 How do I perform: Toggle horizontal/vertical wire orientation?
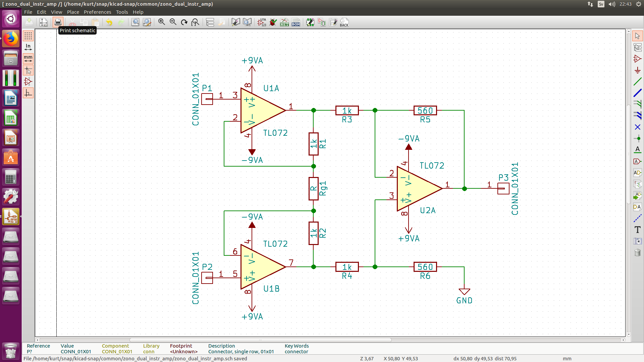[28, 93]
